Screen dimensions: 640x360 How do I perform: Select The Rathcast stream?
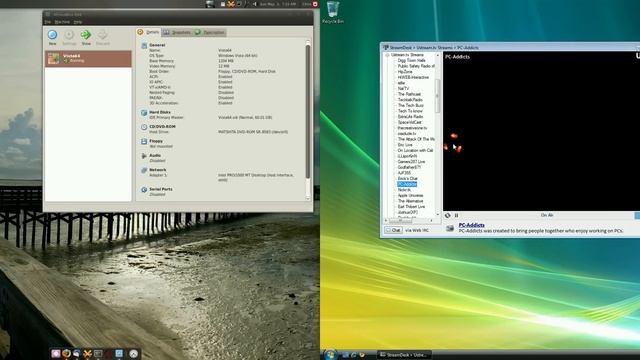point(409,94)
